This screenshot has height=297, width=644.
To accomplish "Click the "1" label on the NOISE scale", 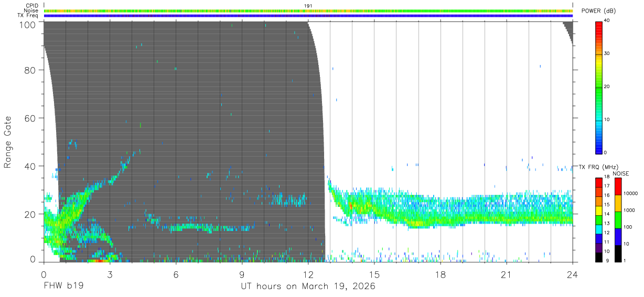I will [625, 260].
